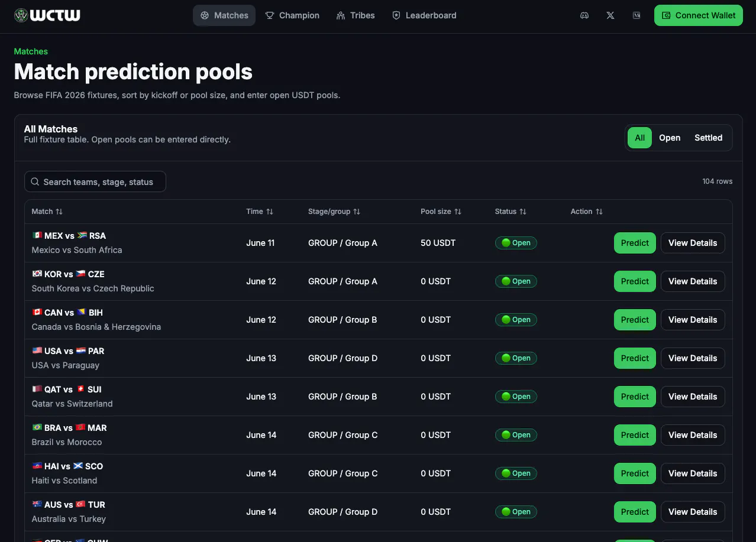The height and width of the screenshot is (542, 756).
Task: Filter matches to Settled pools
Action: [x=708, y=138]
